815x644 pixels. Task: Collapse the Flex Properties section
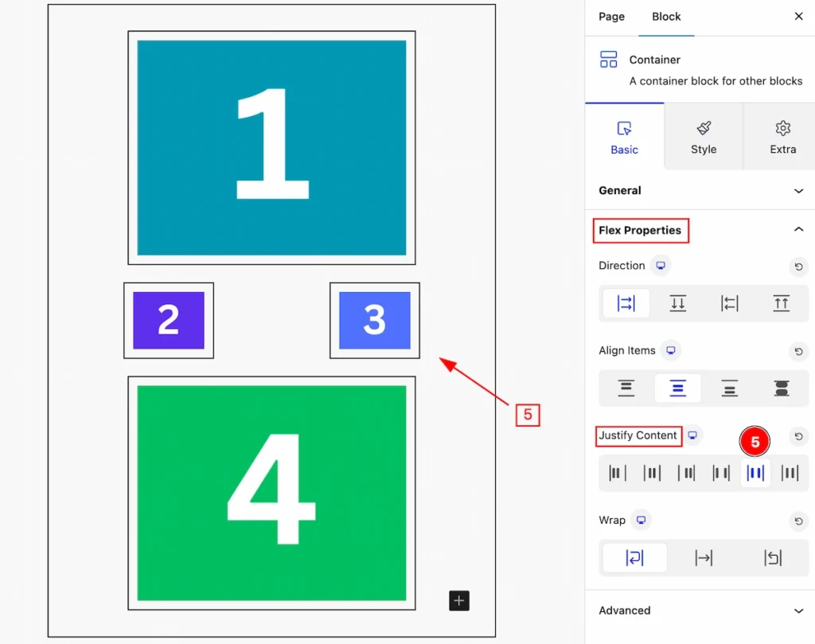click(x=798, y=230)
